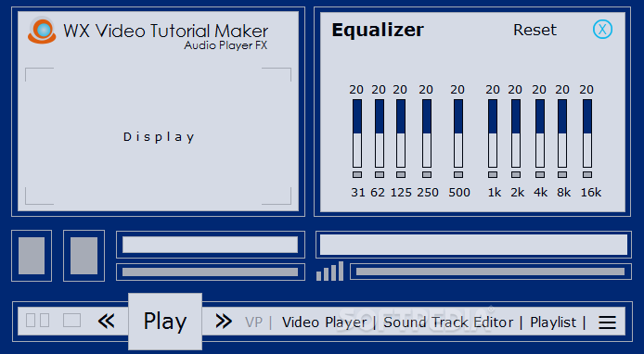This screenshot has height=354, width=644.
Task: Click the small button under 4k band
Action: (x=540, y=175)
